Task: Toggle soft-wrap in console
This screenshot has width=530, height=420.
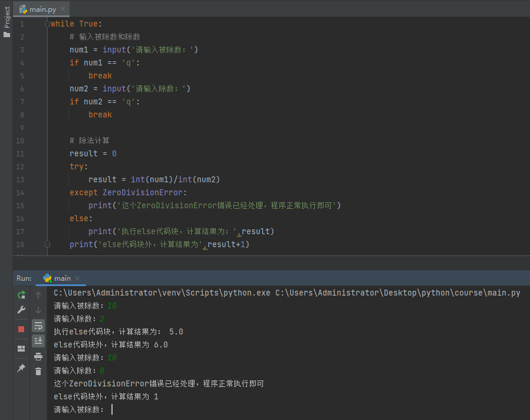Action: [38, 326]
